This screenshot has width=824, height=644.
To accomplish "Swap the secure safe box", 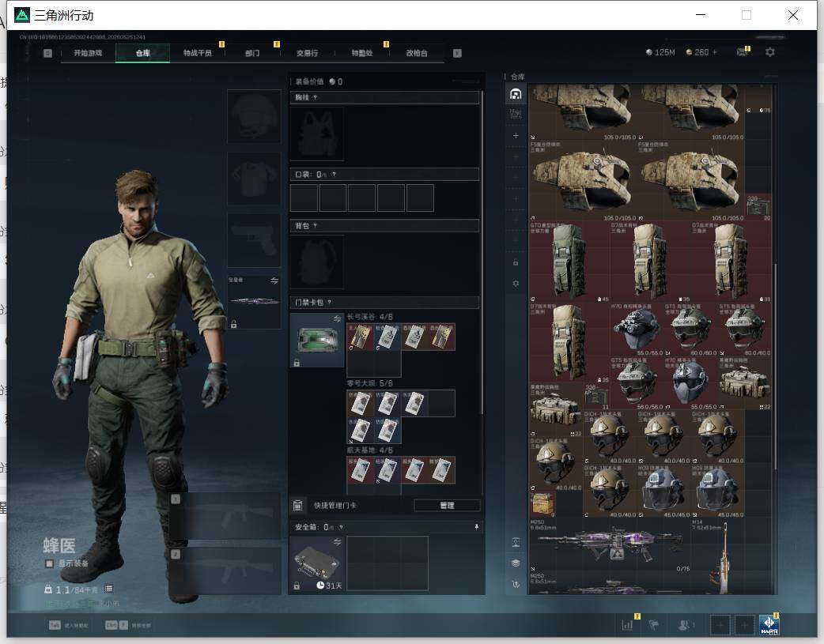I will click(337, 541).
